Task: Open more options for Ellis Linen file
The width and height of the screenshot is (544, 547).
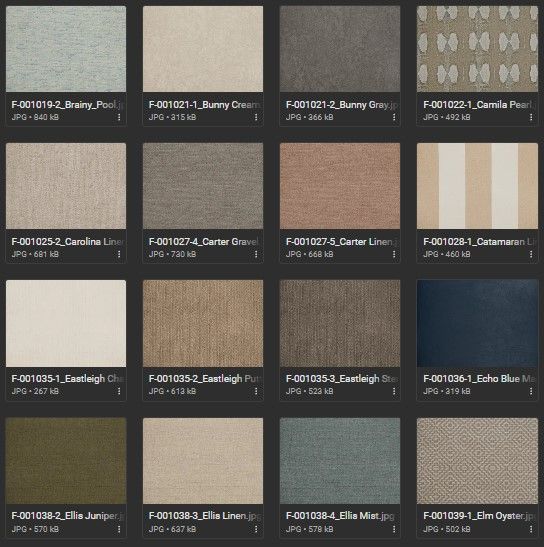Action: [x=256, y=529]
